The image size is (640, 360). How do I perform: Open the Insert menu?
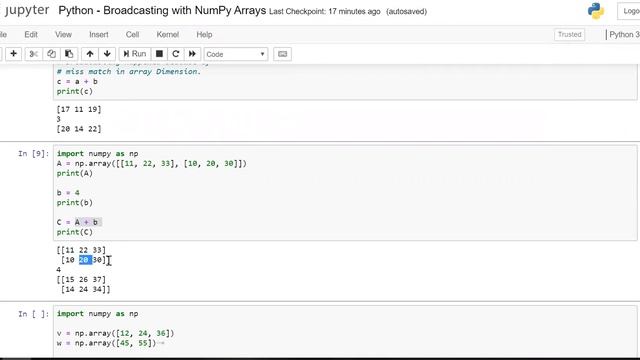99,35
